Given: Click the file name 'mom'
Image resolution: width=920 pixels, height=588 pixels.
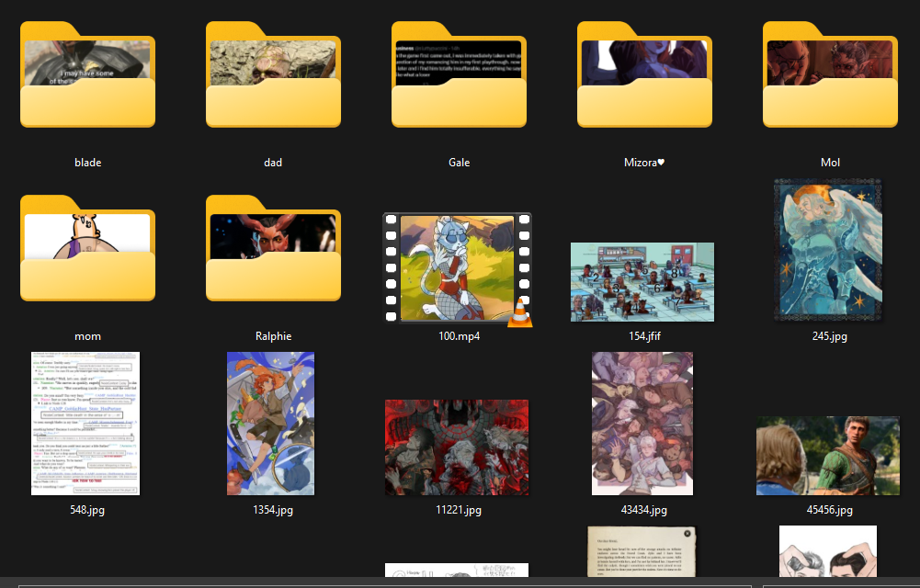Looking at the screenshot, I should click(x=87, y=336).
